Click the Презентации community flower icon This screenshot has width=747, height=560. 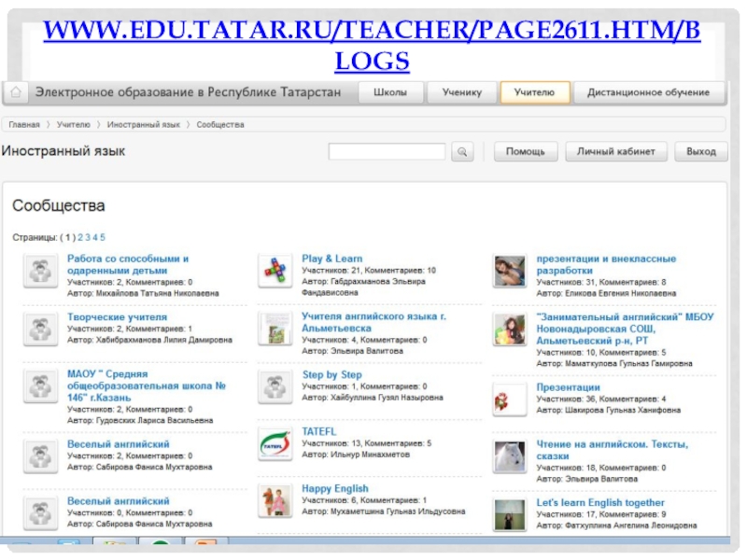(x=510, y=399)
